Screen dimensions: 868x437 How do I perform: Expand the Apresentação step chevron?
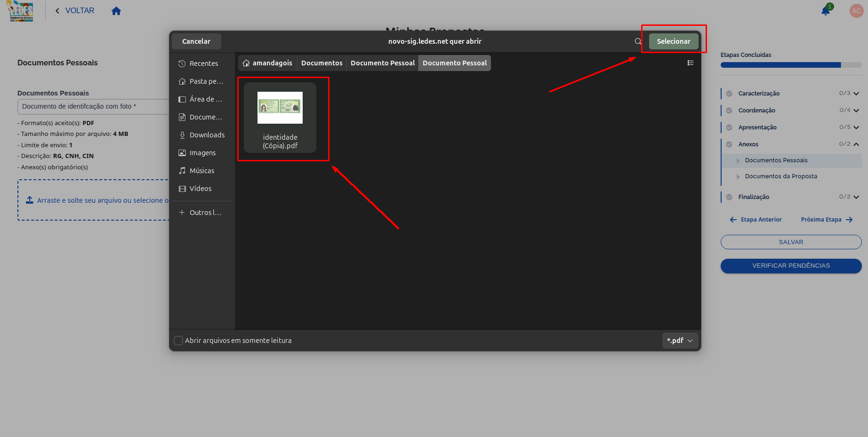(x=856, y=127)
